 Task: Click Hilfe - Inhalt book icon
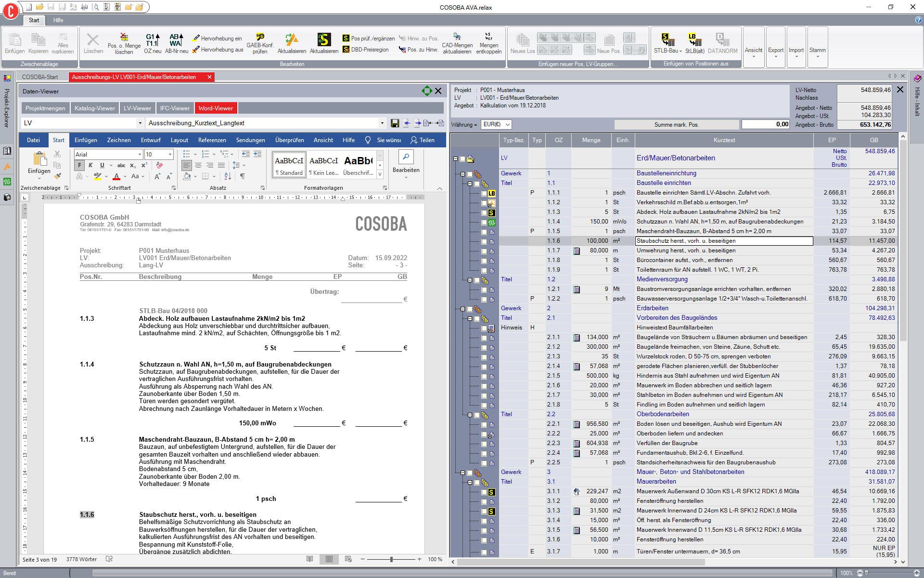[917, 79]
